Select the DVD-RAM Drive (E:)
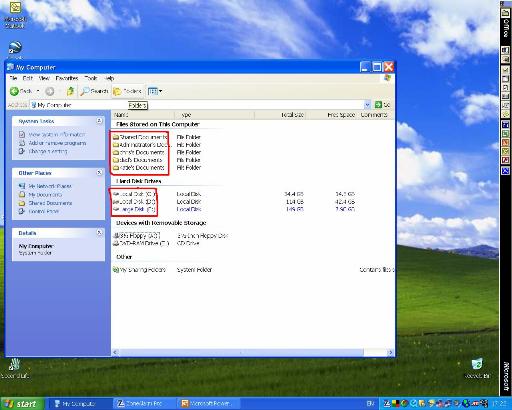Screen dimensions: 512x410 click(141, 243)
